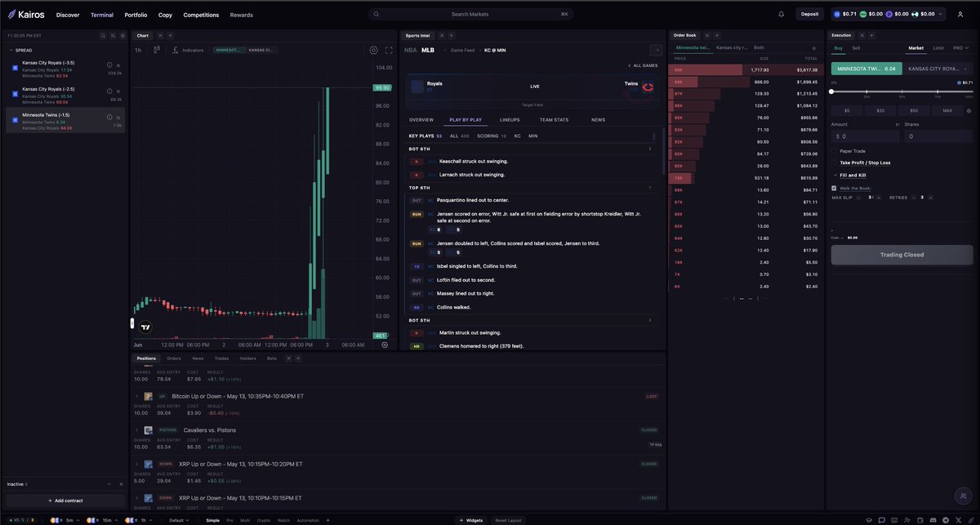Enable the Paper Trade checkbox
This screenshot has width=980, height=525.
coord(834,150)
